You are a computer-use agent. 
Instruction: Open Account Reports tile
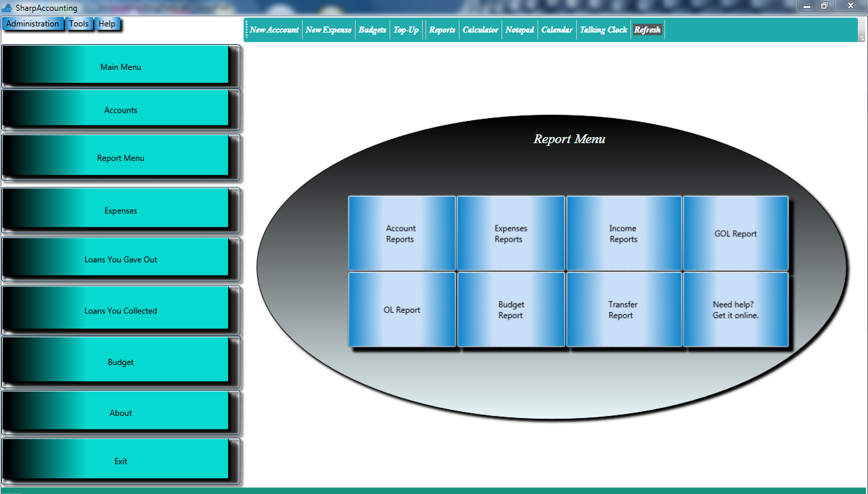tap(402, 233)
